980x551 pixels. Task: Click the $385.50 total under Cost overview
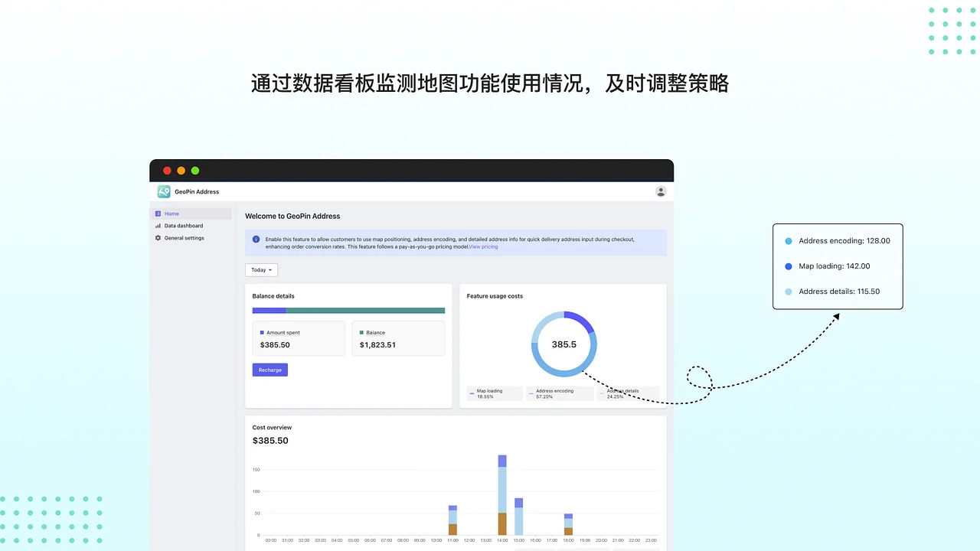click(270, 441)
